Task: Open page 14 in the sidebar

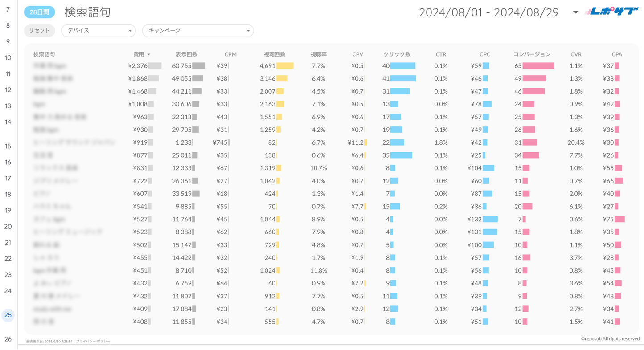Action: 8,122
